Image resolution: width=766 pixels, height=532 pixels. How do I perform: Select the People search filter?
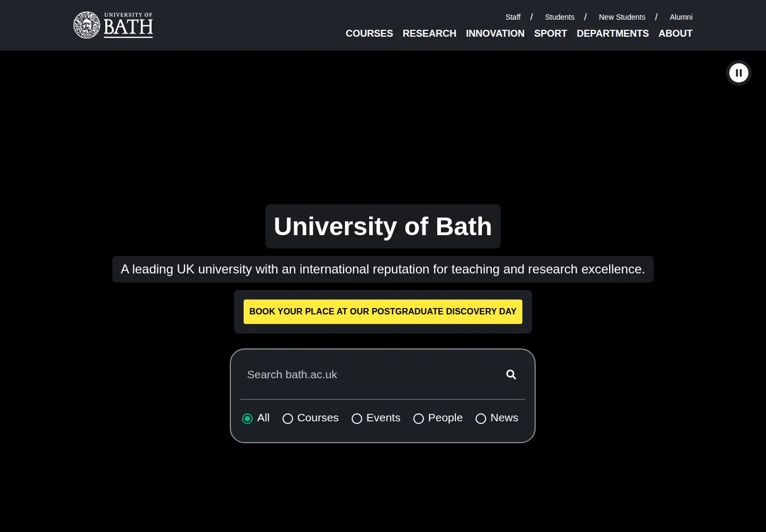[x=419, y=419]
